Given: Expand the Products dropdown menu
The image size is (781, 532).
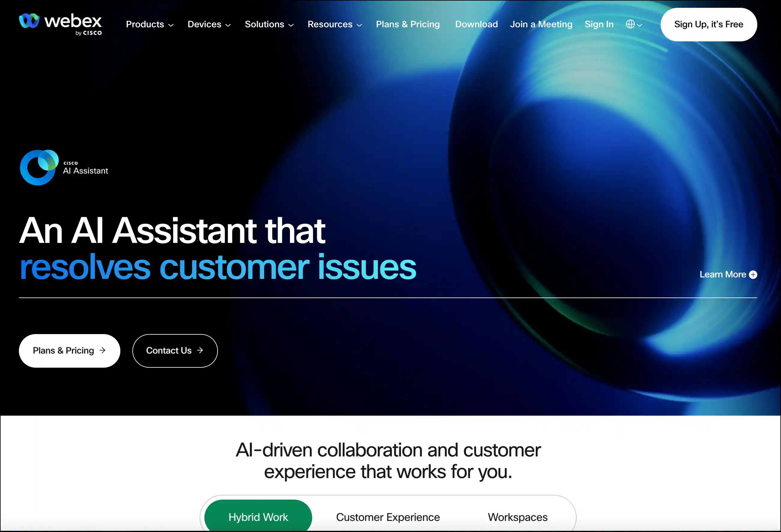Looking at the screenshot, I should point(150,24).
